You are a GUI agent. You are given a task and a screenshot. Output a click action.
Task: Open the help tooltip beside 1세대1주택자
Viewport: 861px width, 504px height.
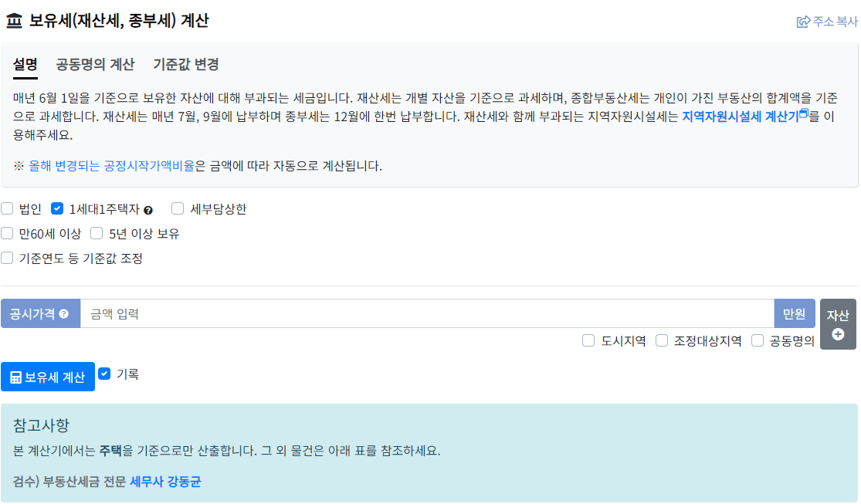(148, 208)
